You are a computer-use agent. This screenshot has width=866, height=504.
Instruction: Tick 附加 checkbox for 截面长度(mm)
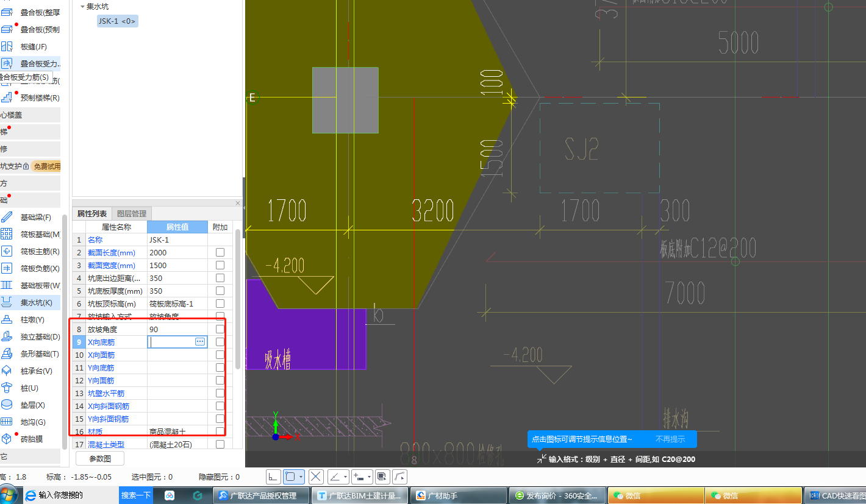tap(220, 252)
